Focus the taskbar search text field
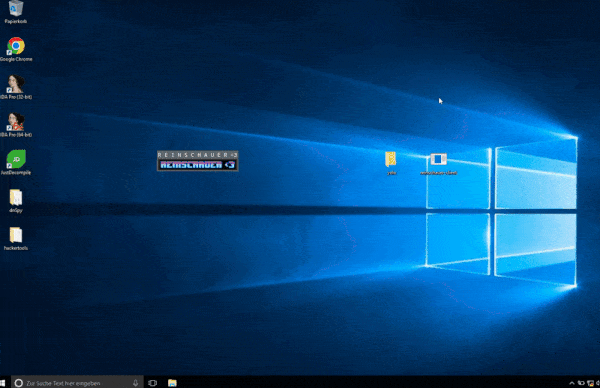 pyautogui.click(x=77, y=383)
